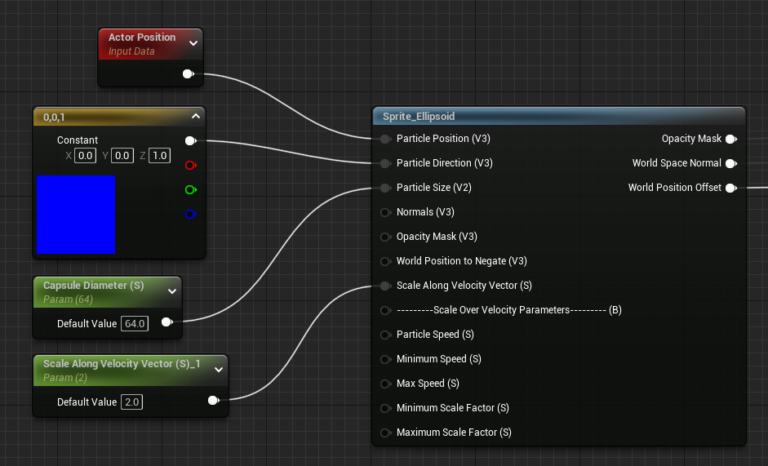Expand the Capsule Diameter (S) node chevron
The width and height of the screenshot is (768, 466).
(x=172, y=291)
